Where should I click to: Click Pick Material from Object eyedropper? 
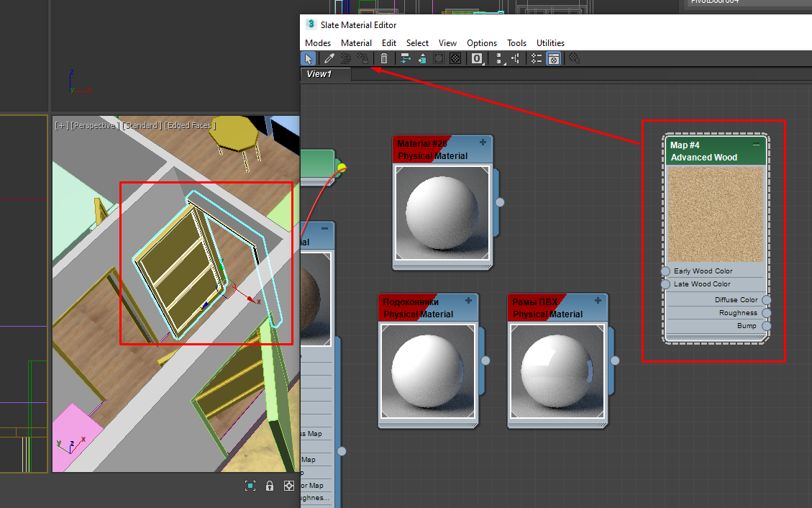coord(329,58)
